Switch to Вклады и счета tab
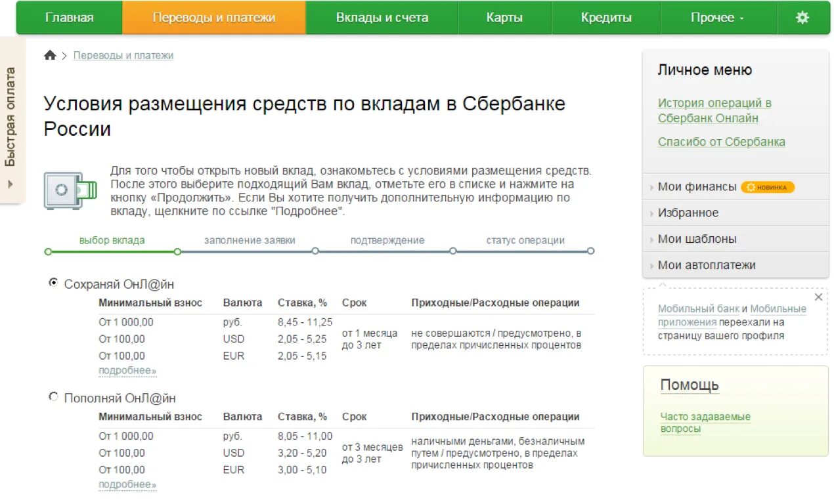This screenshot has width=834, height=504. [382, 18]
